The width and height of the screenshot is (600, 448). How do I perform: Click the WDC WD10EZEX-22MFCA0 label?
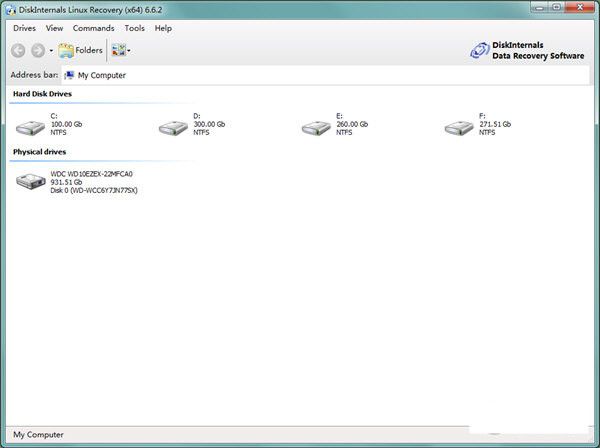[91, 174]
